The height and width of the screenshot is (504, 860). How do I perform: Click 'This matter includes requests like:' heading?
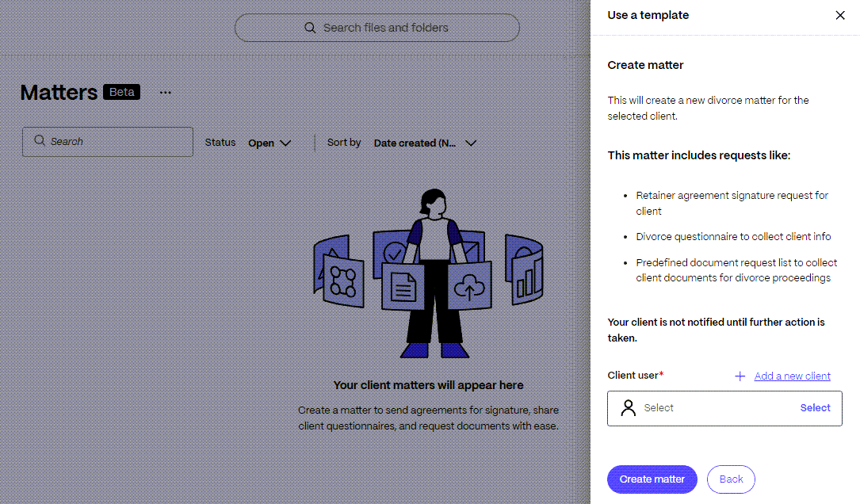(699, 156)
